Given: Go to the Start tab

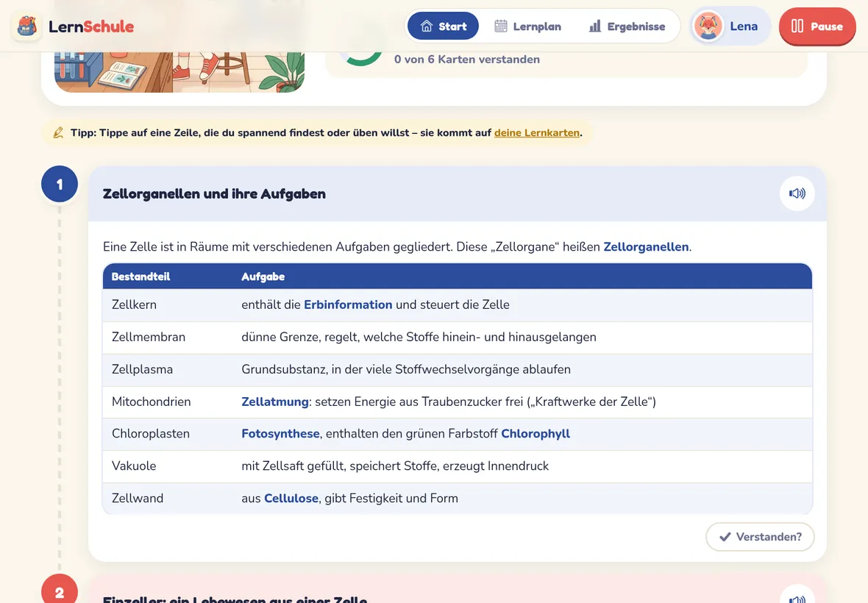Looking at the screenshot, I should (443, 26).
